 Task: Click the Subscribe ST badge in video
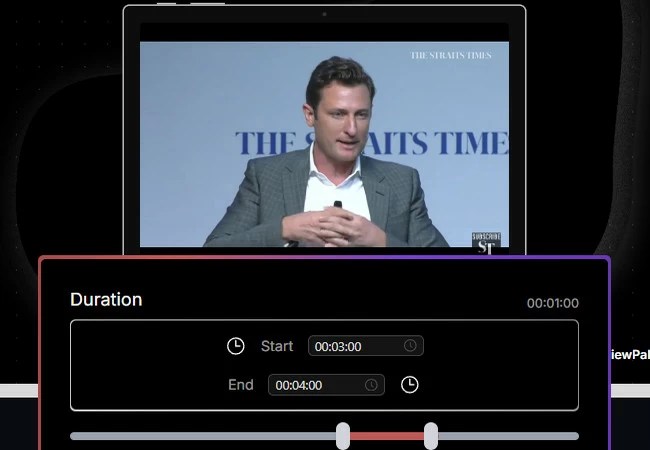486,243
